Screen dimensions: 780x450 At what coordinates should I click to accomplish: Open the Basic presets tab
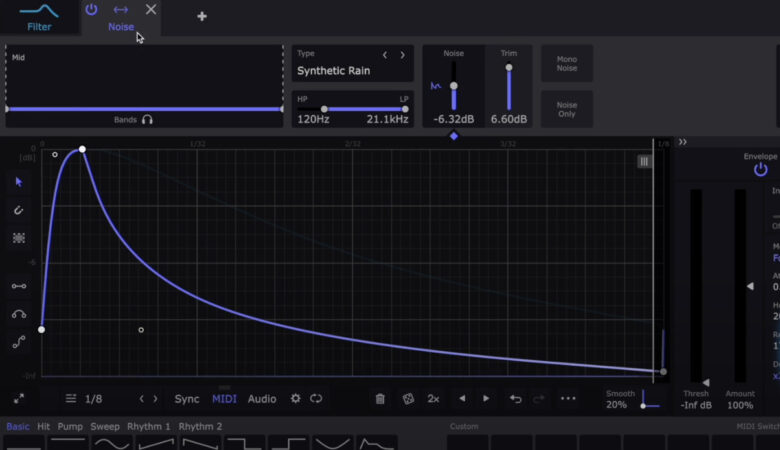18,427
